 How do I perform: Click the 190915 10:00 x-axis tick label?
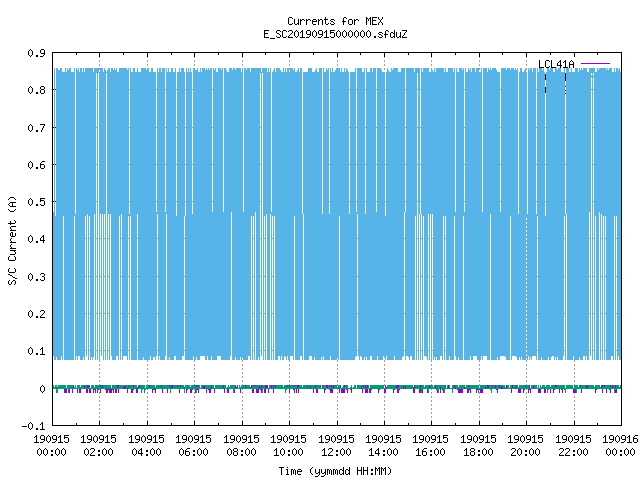288,446
